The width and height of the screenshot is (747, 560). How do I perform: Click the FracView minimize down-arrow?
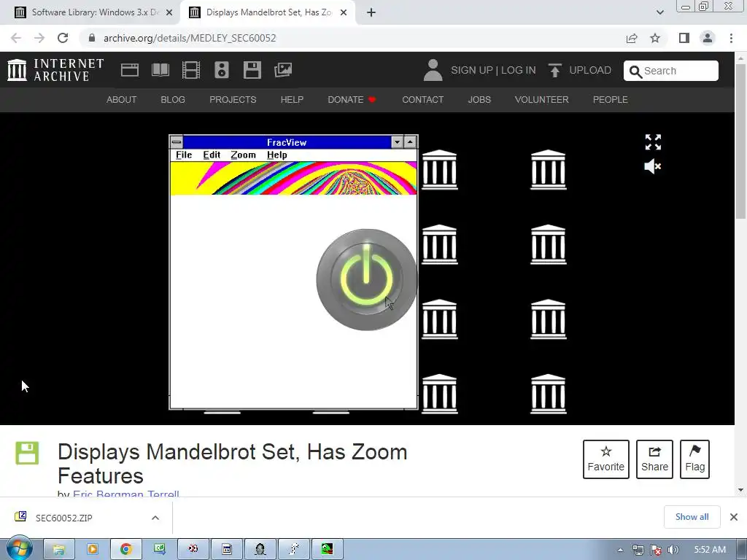click(x=397, y=142)
